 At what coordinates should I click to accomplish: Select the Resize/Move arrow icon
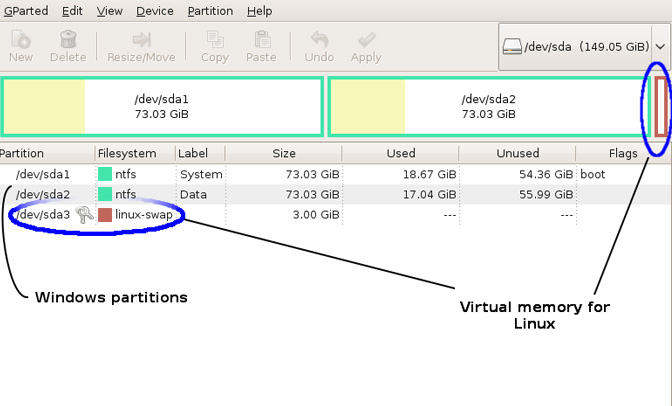(x=141, y=39)
